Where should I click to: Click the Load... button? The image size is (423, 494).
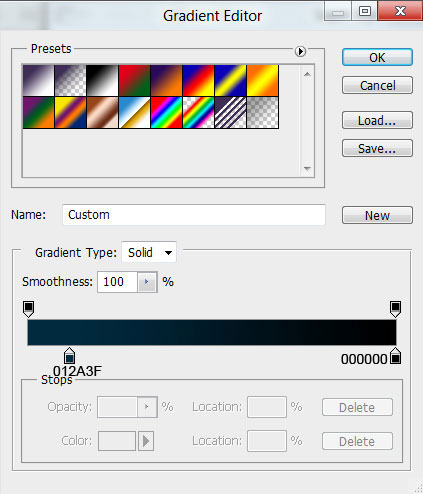tap(377, 120)
